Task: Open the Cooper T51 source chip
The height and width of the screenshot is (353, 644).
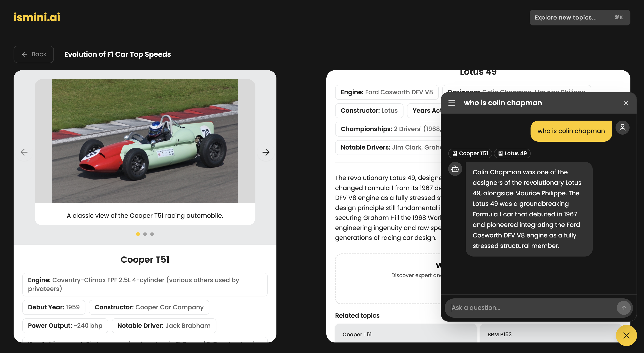Action: [x=470, y=153]
